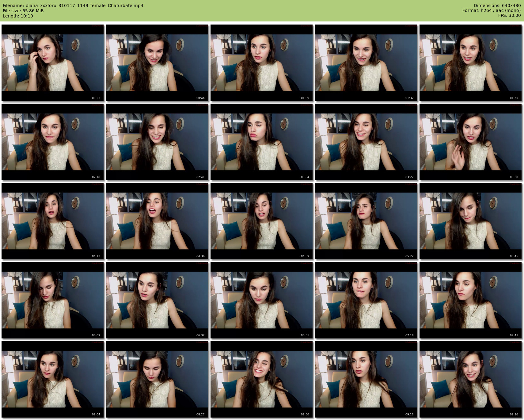Click the thumbnail marked 05:22
The image size is (524, 420).
[366, 221]
